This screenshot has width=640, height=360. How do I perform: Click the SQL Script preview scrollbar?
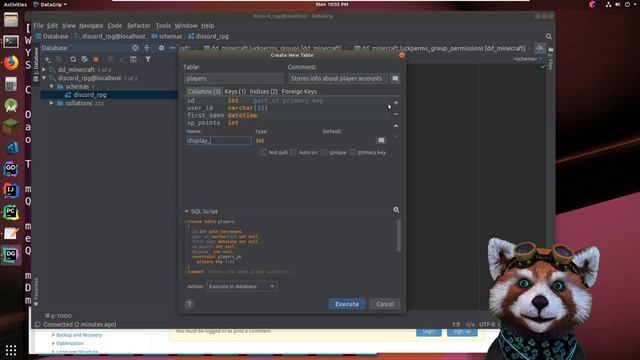pos(398,236)
